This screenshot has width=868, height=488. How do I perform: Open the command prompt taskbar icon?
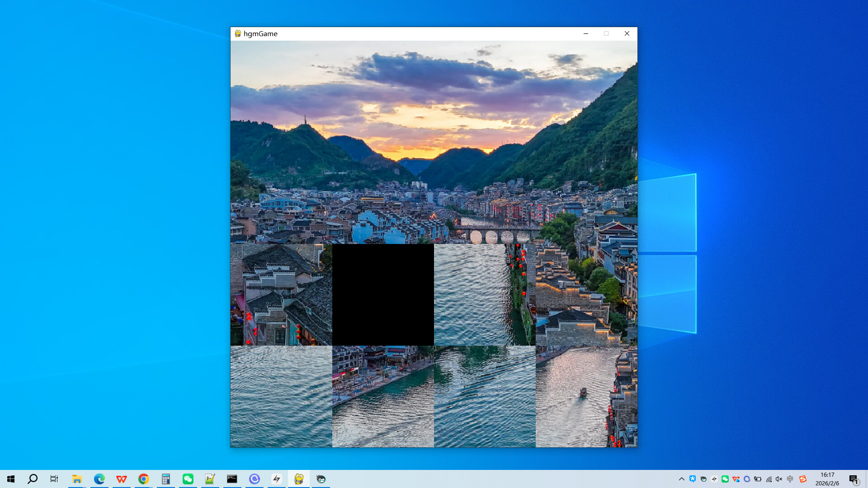pos(232,479)
